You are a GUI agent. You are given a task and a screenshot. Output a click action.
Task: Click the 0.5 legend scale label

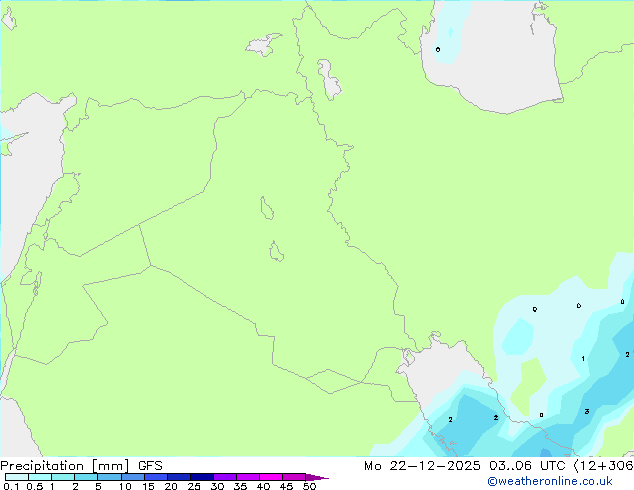[x=35, y=486]
